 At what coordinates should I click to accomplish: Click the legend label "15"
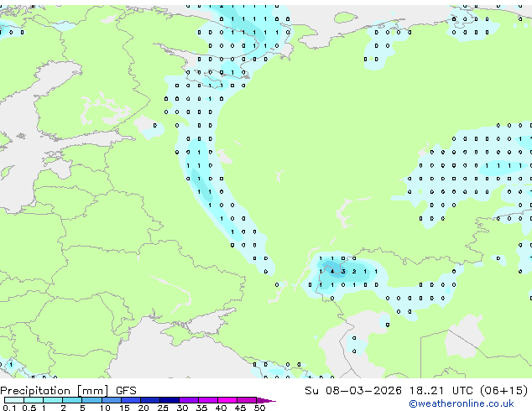click(x=124, y=408)
